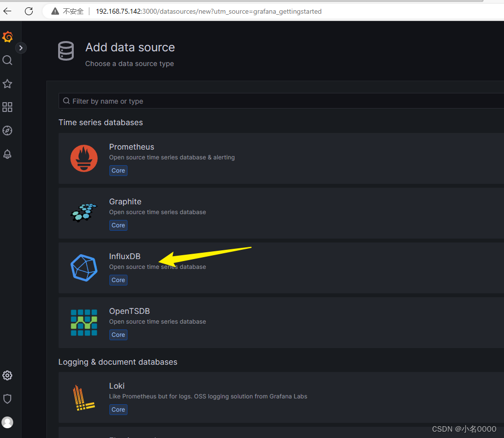Open the search dashboards magnifier icon in sidebar

[x=7, y=60]
